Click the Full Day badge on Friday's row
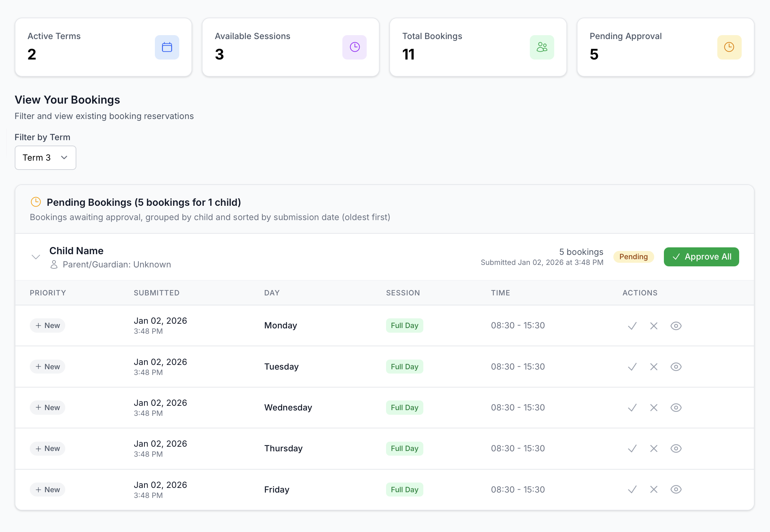This screenshot has width=770, height=532. pyautogui.click(x=404, y=489)
